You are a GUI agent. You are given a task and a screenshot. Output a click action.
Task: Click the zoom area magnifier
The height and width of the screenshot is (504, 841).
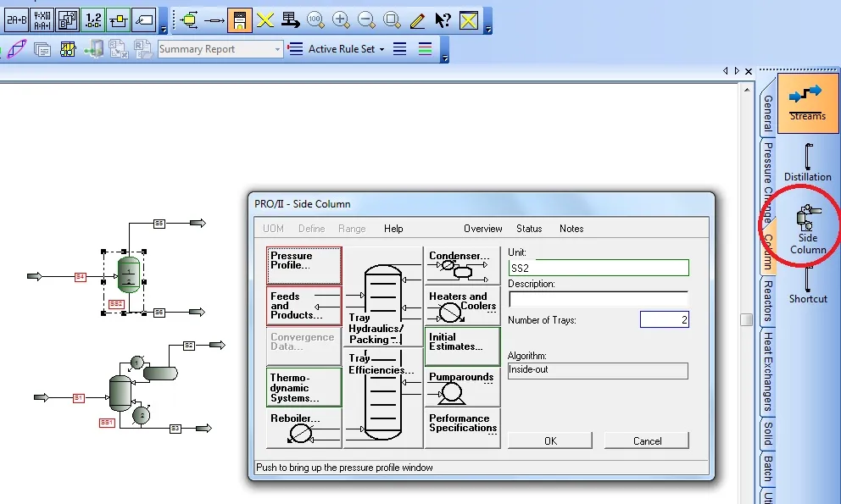(392, 20)
